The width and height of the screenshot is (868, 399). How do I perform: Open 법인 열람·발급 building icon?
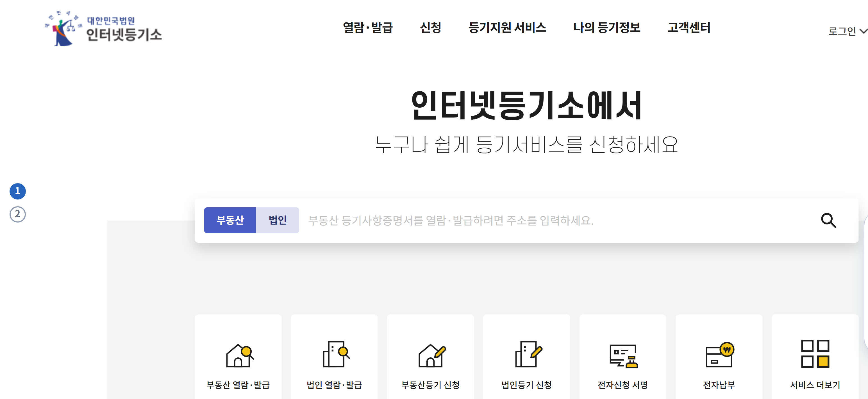coord(336,354)
